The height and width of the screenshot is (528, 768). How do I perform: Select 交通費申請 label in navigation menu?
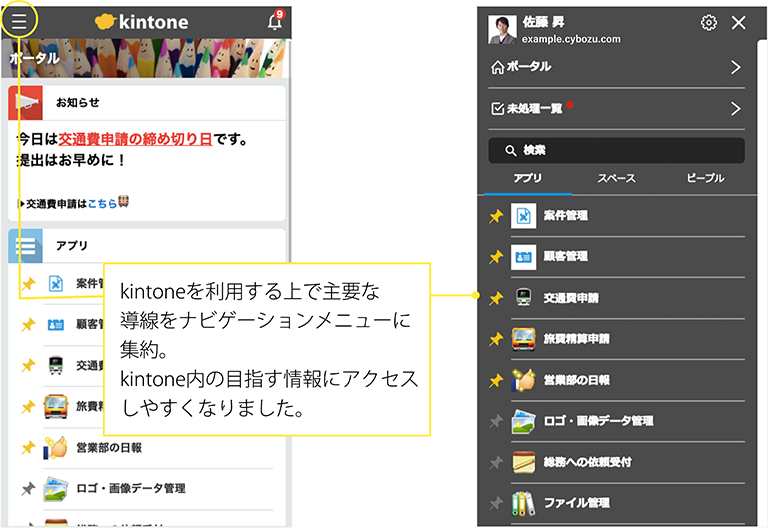(571, 298)
